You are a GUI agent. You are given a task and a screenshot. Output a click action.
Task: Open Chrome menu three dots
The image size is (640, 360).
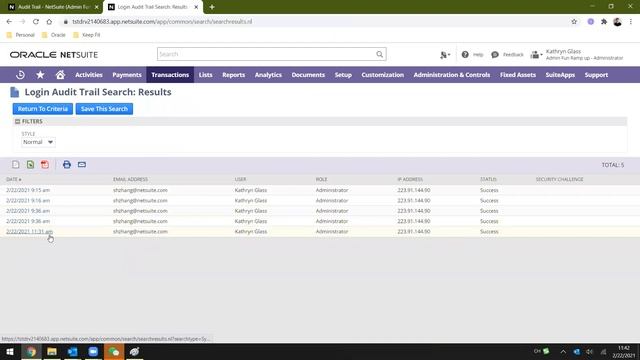[x=631, y=22]
